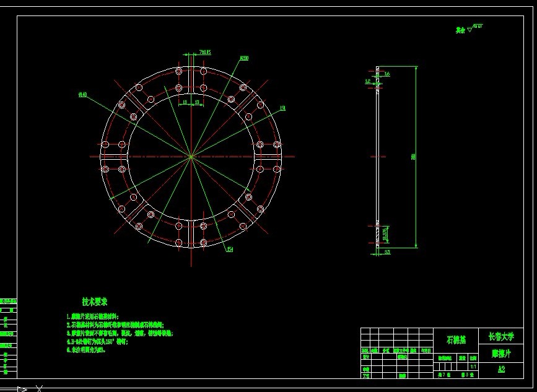Select "石棉基" material cell in title block
The width and height of the screenshot is (537, 392).
[456, 340]
